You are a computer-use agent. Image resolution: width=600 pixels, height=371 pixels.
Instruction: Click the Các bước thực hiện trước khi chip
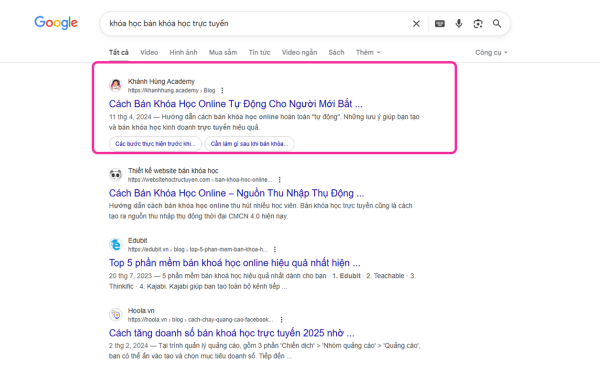point(155,144)
